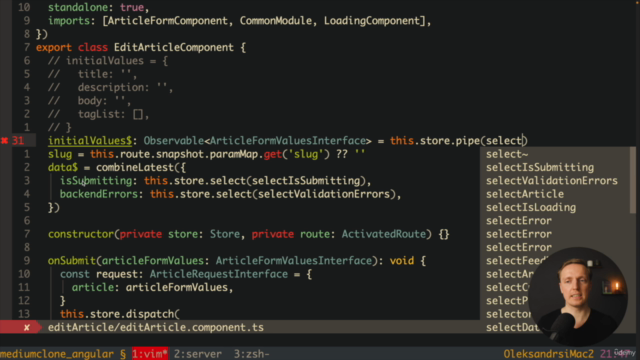Choose selectArticle in the completion popup
640x360 pixels.
click(525, 194)
